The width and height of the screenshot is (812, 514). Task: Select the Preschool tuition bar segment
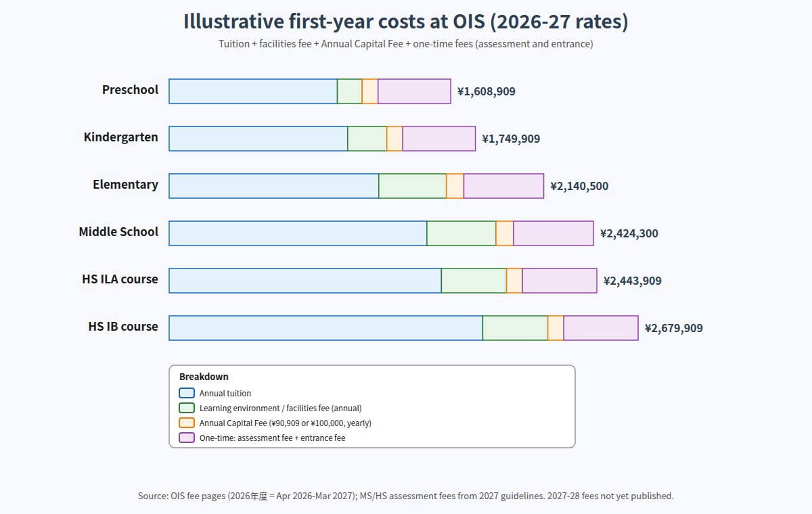[253, 91]
